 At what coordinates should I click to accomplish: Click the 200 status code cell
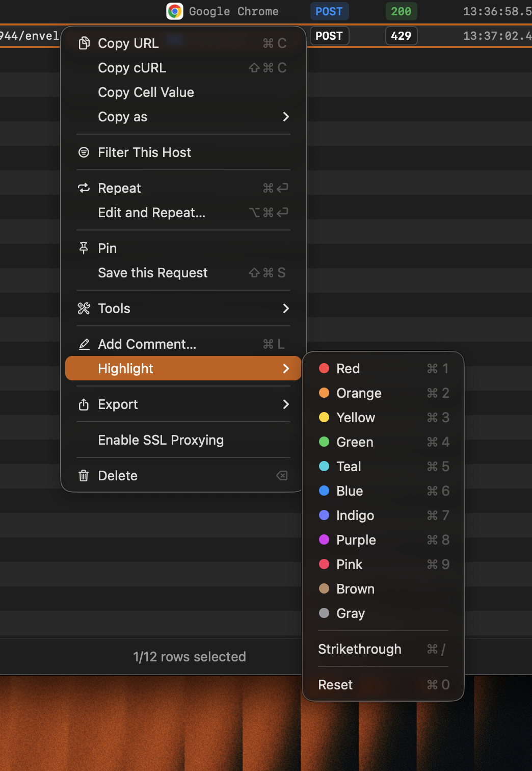[401, 11]
